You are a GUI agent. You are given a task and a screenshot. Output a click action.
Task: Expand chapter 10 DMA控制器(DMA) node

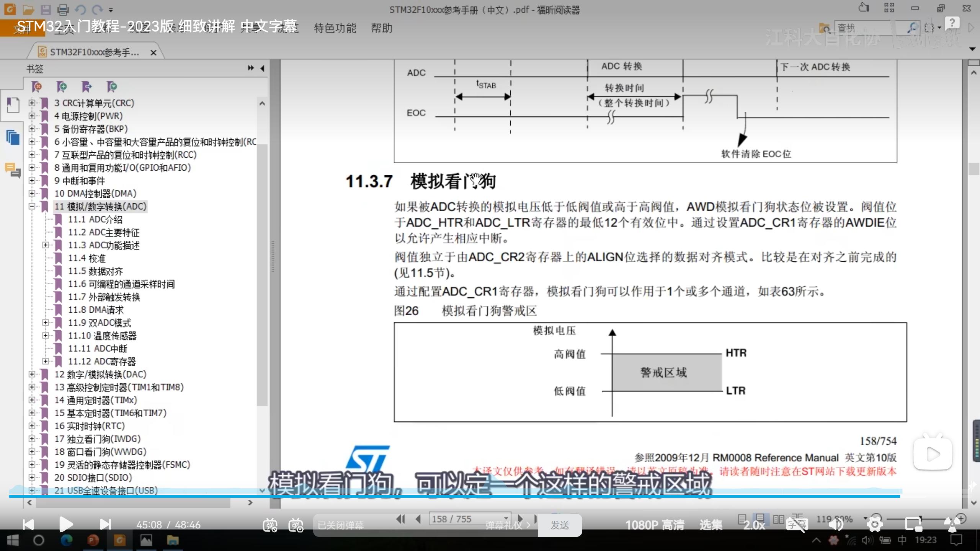(x=32, y=194)
